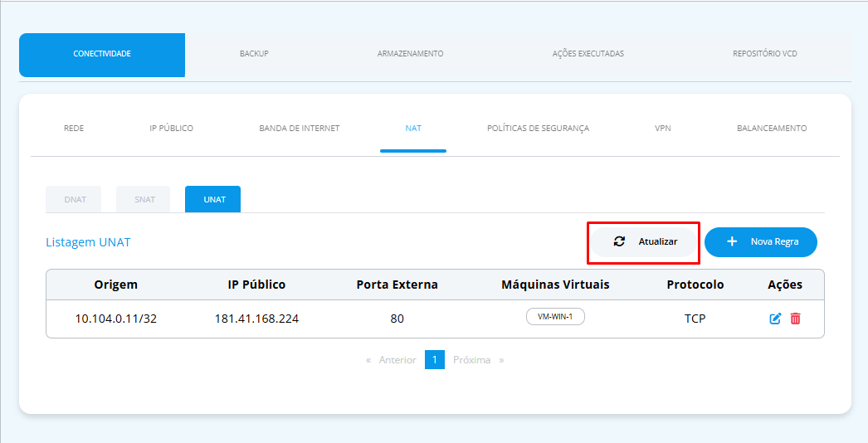Click the Origem column header

point(115,285)
